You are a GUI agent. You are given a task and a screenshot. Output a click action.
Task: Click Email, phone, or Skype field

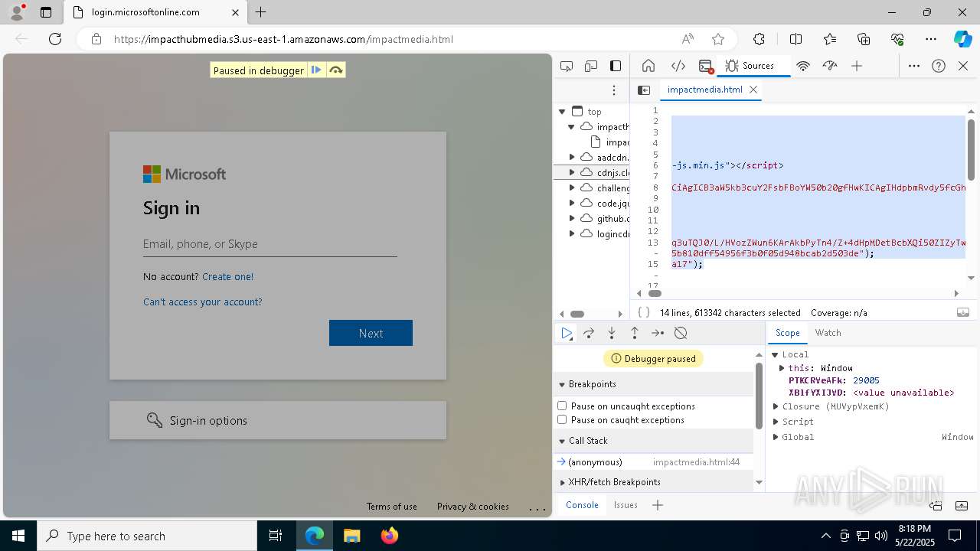[269, 244]
